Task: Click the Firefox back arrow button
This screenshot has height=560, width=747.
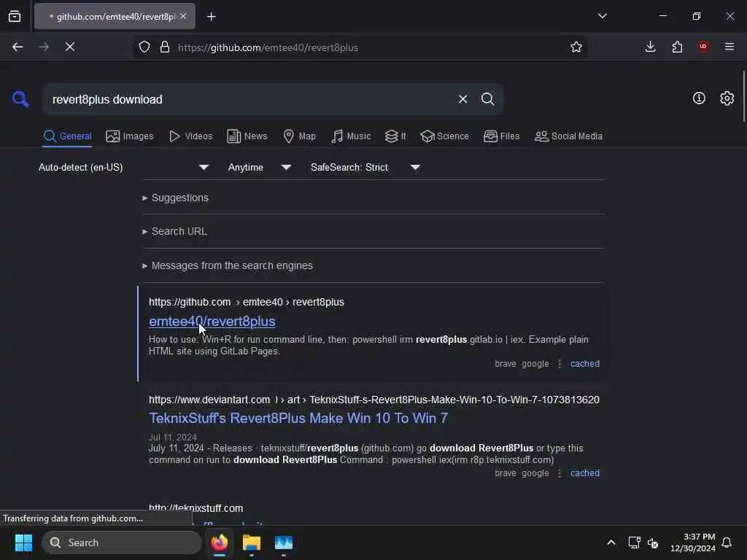Action: tap(18, 47)
